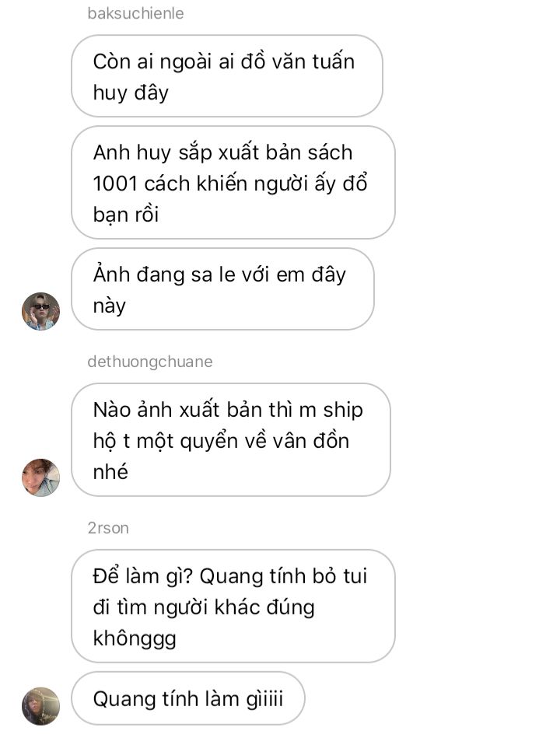Image resolution: width=560 pixels, height=738 pixels.
Task: Select the 'Anh huy sắp xuất bản sách' message
Action: click(233, 182)
